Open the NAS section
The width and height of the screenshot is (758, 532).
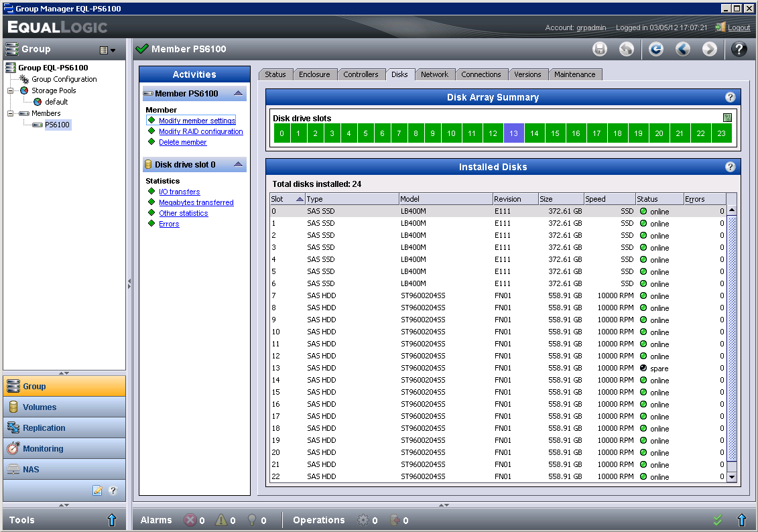[x=64, y=469]
